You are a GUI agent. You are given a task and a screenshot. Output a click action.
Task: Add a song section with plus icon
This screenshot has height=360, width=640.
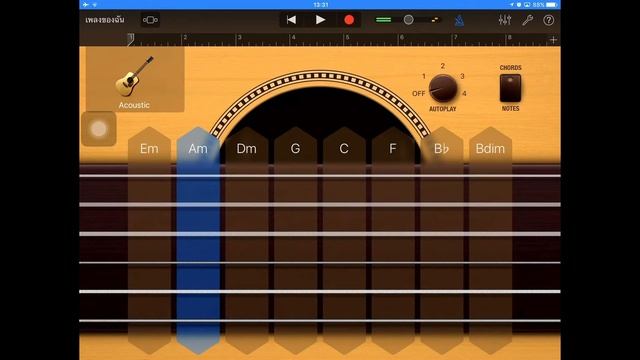pyautogui.click(x=553, y=40)
